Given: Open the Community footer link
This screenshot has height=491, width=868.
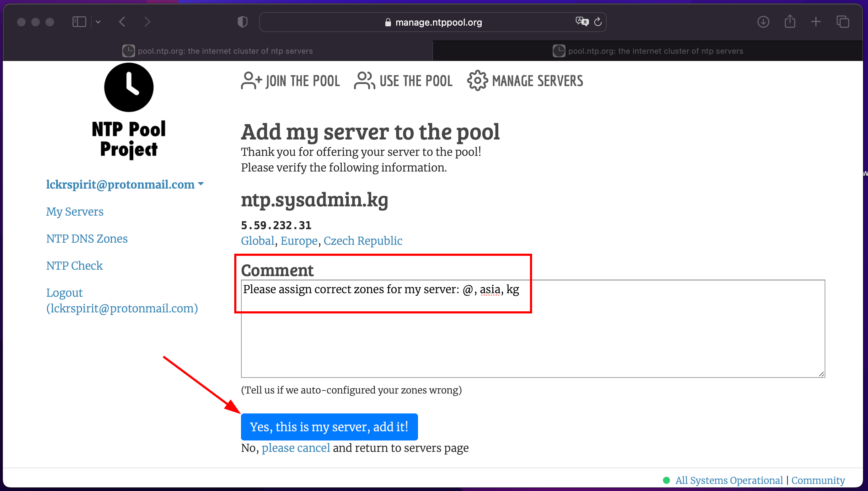Looking at the screenshot, I should (x=818, y=480).
